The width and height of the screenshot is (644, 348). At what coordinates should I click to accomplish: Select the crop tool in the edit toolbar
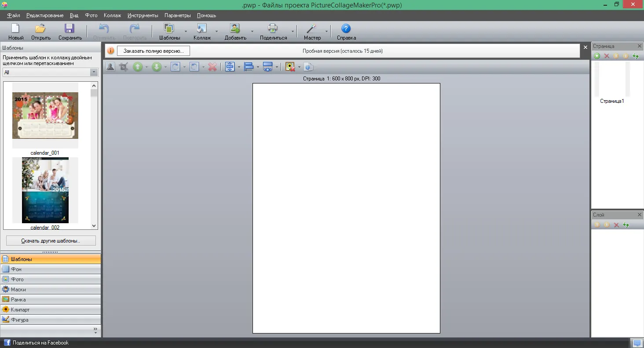[x=124, y=67]
